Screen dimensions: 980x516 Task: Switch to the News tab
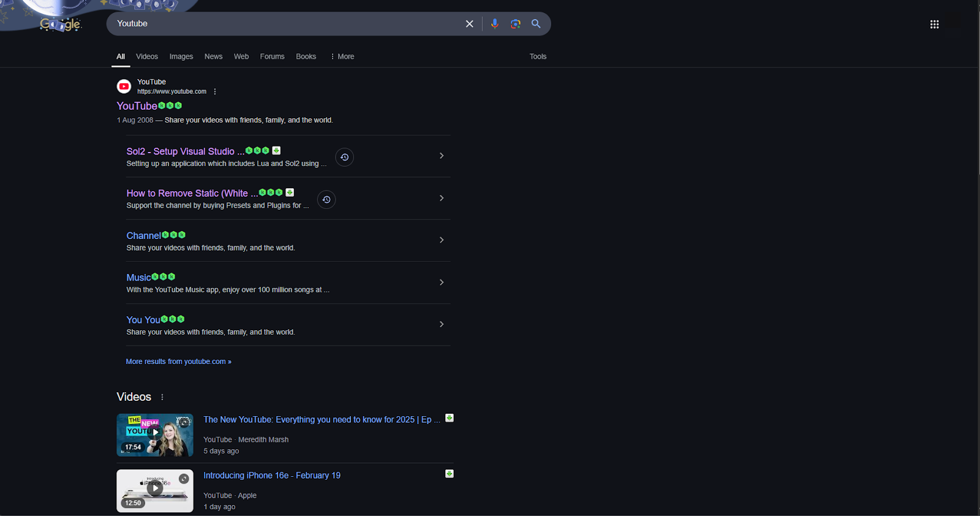click(213, 56)
